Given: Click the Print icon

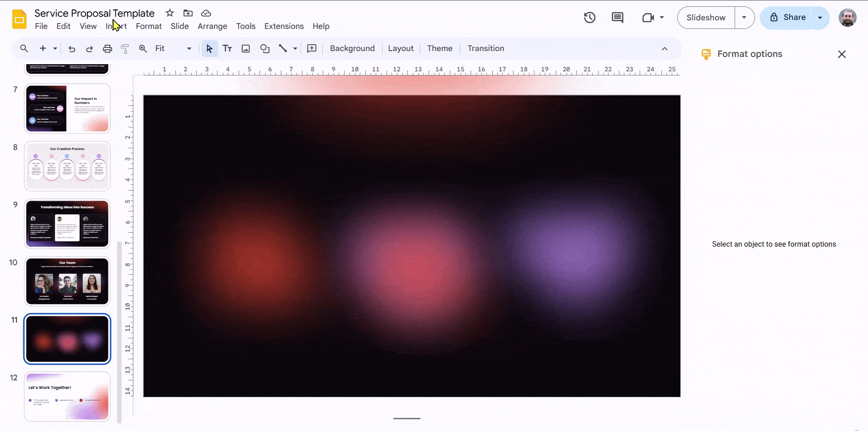Looking at the screenshot, I should (x=107, y=48).
